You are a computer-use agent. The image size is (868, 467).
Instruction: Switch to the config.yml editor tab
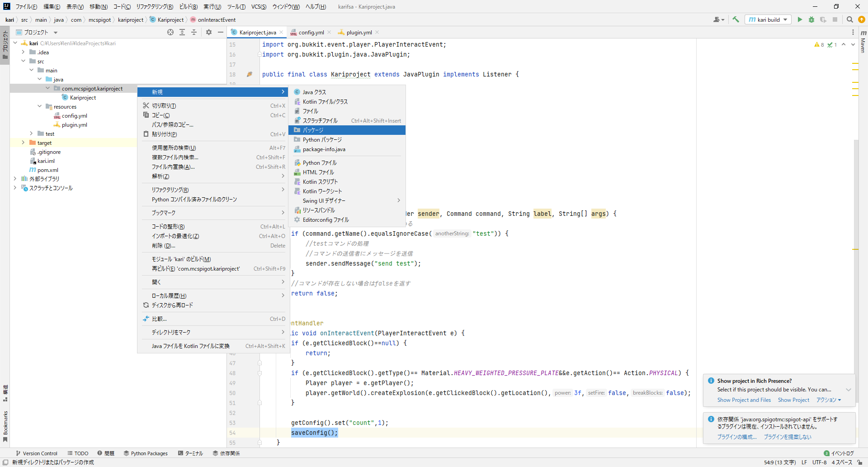tap(311, 33)
